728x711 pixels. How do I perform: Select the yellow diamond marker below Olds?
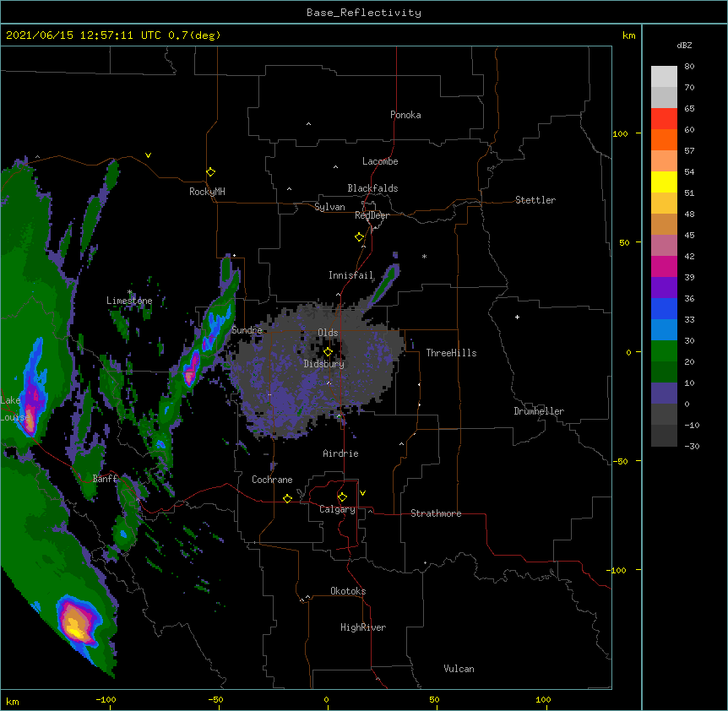328,351
